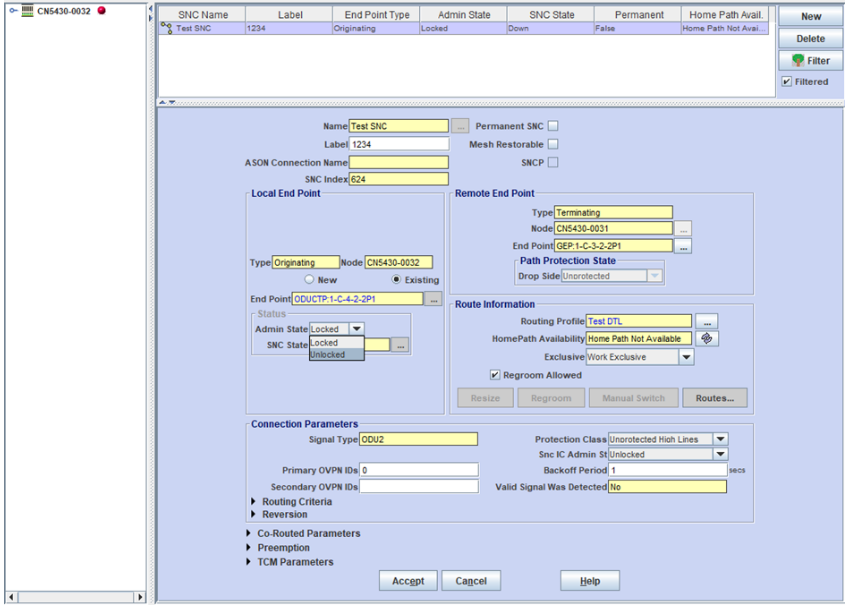Viewport: 848px width, 606px height.
Task: Sort by Admin State column header
Action: [x=463, y=15]
